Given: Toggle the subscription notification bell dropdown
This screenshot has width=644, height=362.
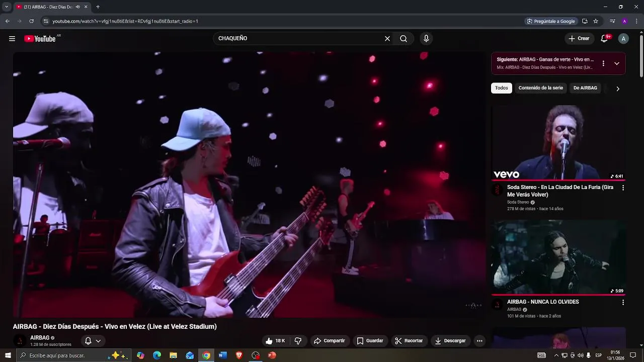Looking at the screenshot, I should pos(93,341).
